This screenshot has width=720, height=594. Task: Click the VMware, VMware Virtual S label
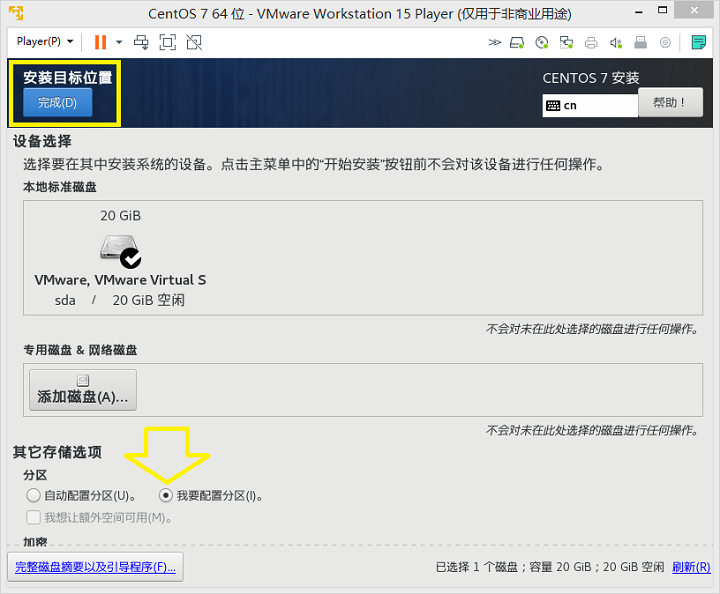[x=120, y=280]
